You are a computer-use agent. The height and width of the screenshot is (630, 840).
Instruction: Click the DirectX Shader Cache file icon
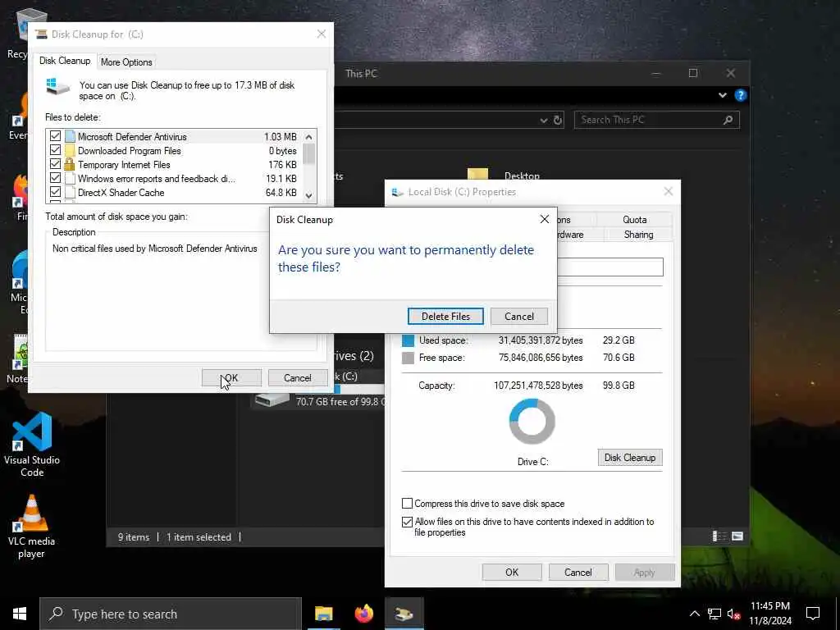pyautogui.click(x=70, y=192)
